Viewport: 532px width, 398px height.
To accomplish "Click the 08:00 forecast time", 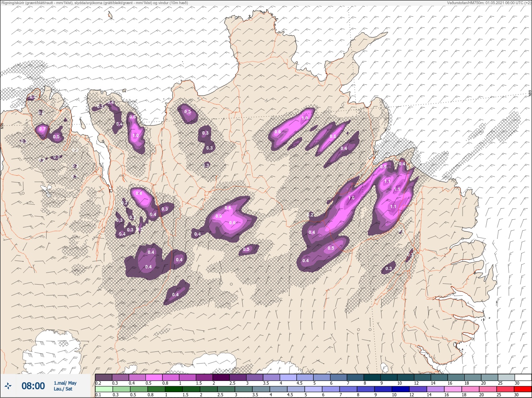I will (x=33, y=386).
